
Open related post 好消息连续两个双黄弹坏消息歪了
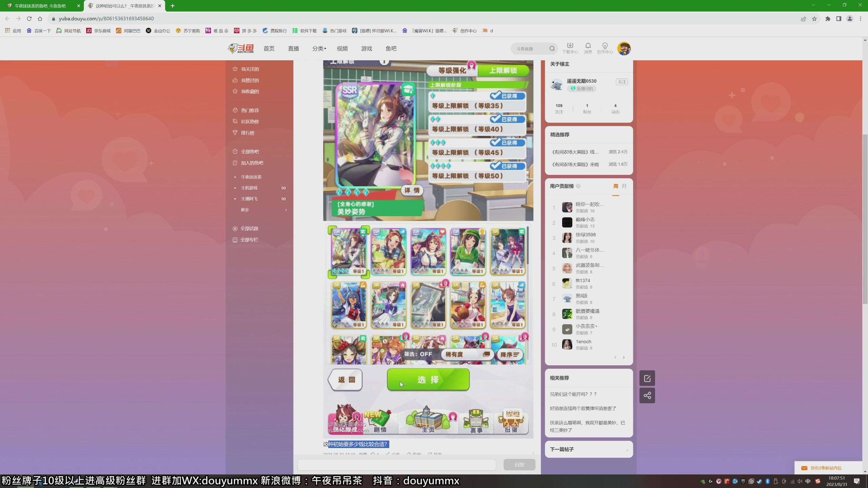(583, 408)
